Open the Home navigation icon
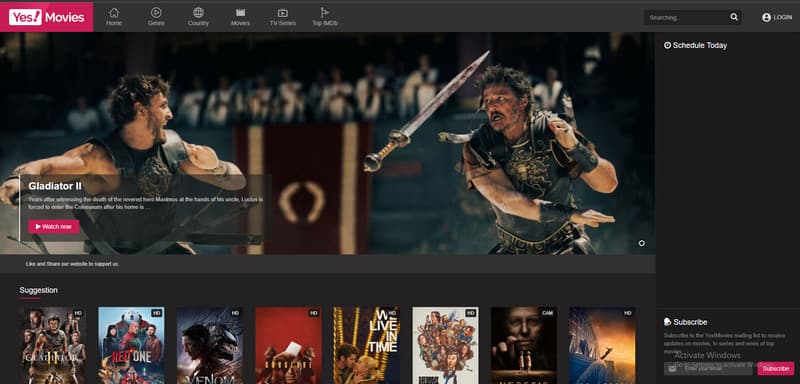Viewport: 800px width, 384px height. (x=114, y=12)
